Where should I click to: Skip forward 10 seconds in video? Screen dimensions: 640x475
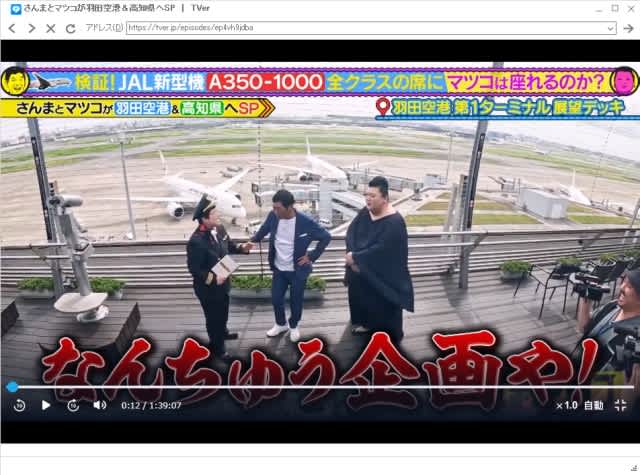pyautogui.click(x=73, y=405)
